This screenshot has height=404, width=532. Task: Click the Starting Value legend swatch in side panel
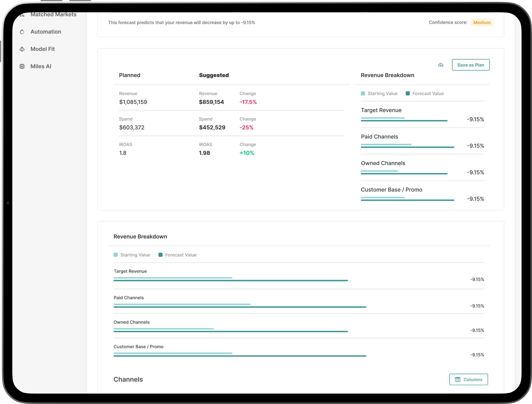(363, 93)
